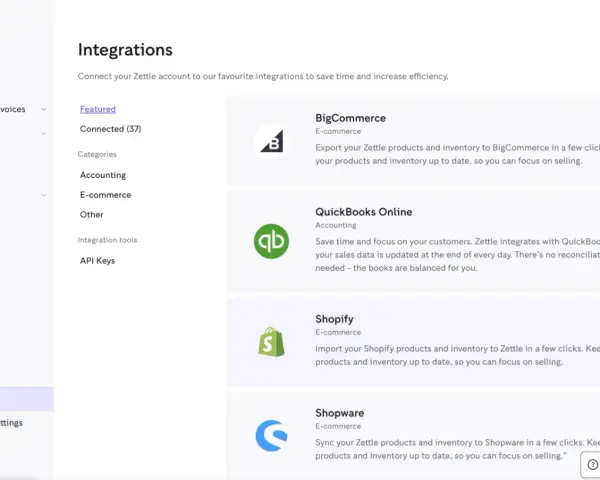
Task: Select the Featured filter link
Action: click(x=98, y=109)
